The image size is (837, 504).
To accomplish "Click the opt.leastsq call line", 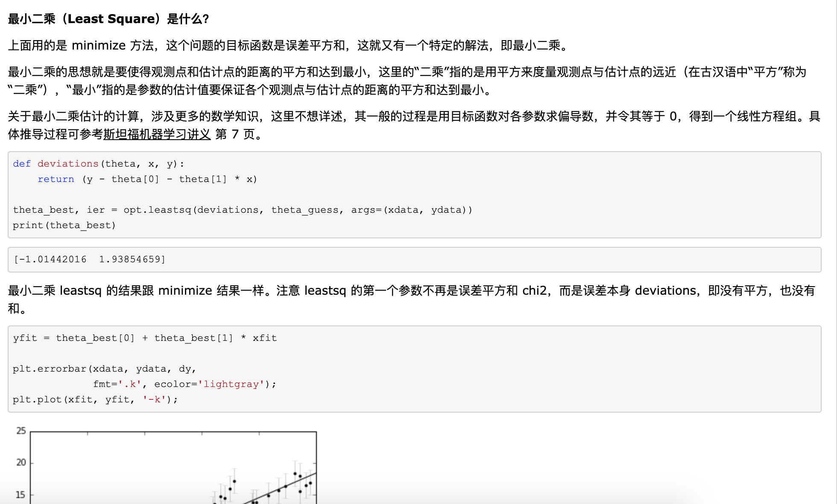I will [x=242, y=210].
